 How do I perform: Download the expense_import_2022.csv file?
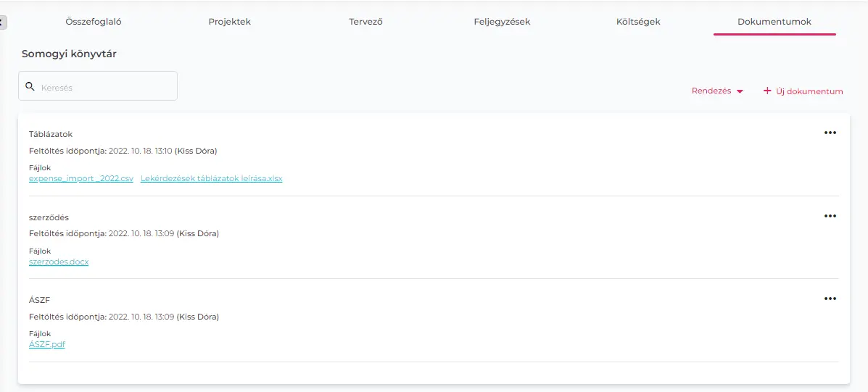[x=81, y=179]
